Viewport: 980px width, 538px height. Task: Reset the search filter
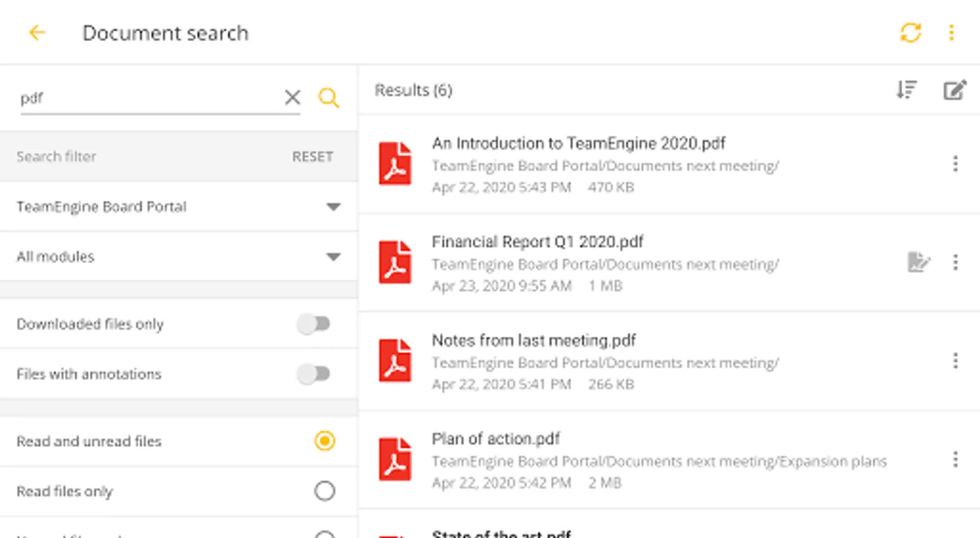313,157
